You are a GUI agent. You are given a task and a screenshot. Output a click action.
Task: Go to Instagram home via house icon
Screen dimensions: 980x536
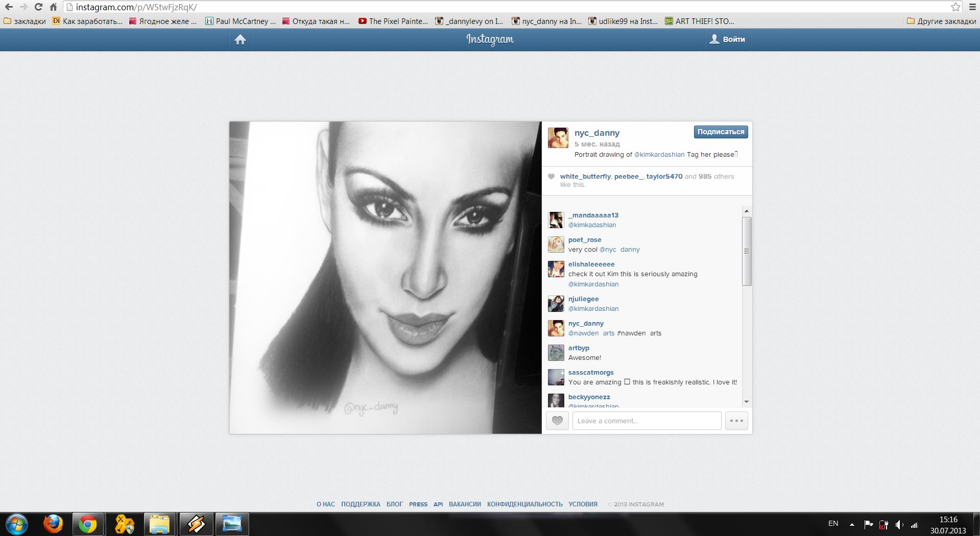click(240, 39)
